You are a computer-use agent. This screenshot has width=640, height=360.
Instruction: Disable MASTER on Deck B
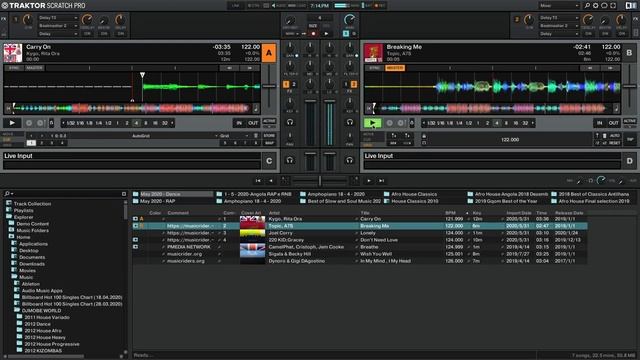[x=395, y=68]
